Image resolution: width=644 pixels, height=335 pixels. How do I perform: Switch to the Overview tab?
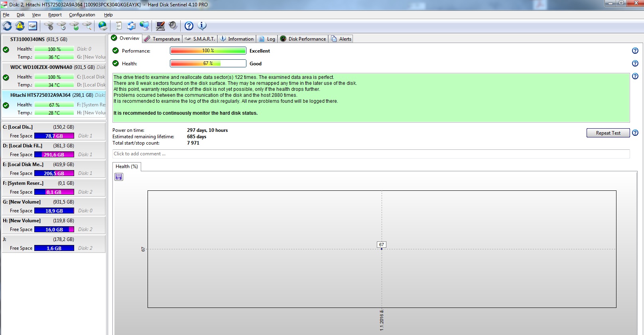pyautogui.click(x=125, y=38)
